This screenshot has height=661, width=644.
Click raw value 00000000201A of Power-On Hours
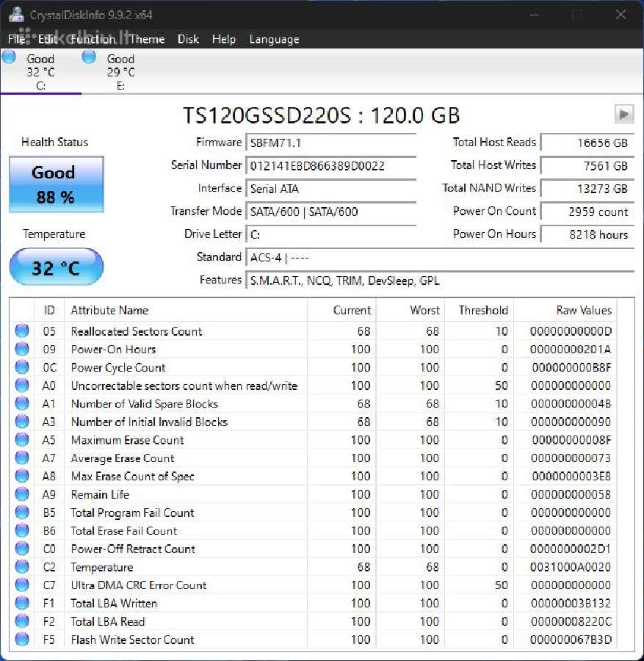click(571, 350)
